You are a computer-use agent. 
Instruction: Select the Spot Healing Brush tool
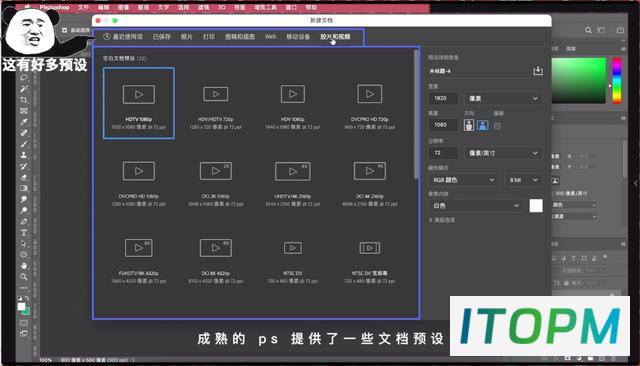click(24, 133)
